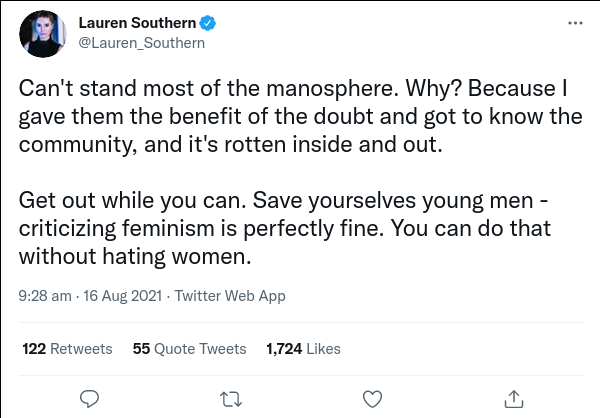Open Lauren Southern's profile picture

pyautogui.click(x=39, y=35)
